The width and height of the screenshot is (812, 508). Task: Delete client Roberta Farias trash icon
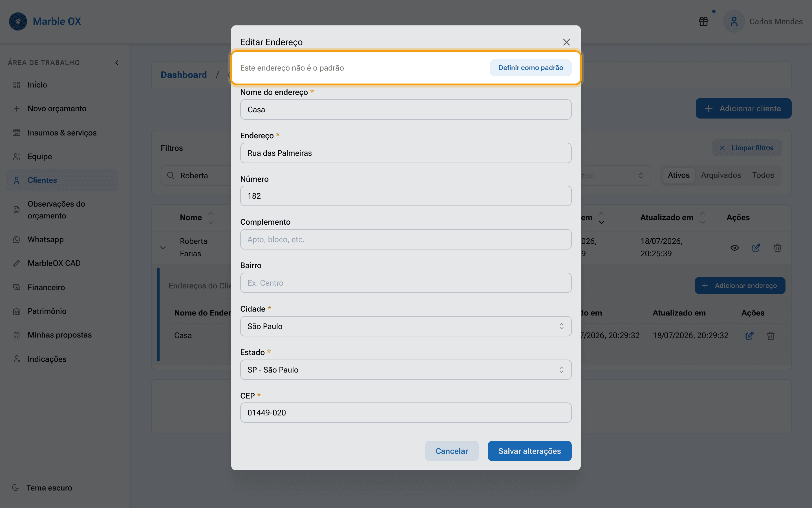[777, 248]
